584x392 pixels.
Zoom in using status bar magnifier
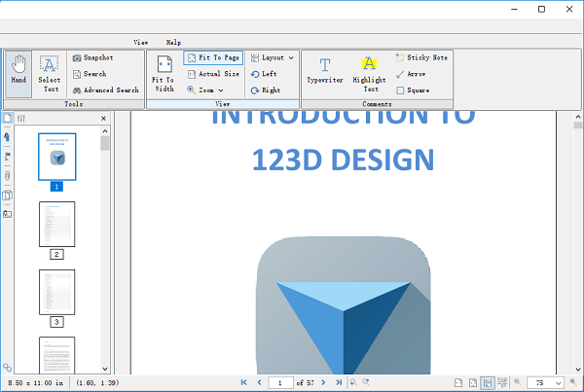click(573, 382)
